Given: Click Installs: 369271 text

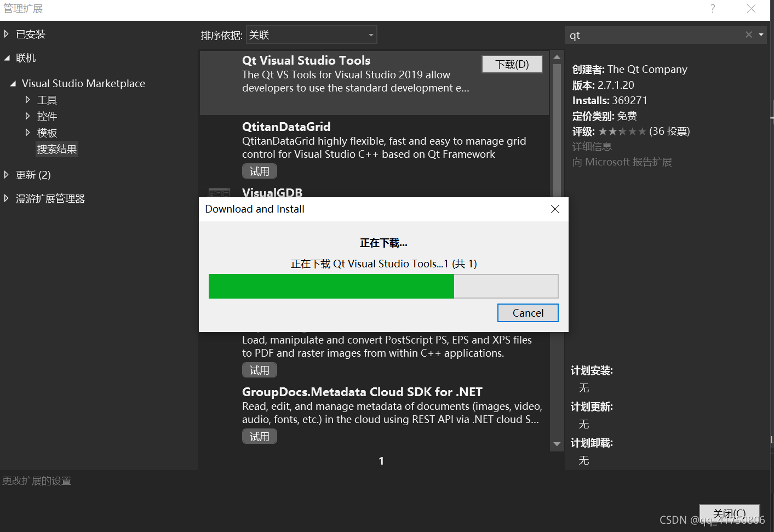Looking at the screenshot, I should point(610,101).
